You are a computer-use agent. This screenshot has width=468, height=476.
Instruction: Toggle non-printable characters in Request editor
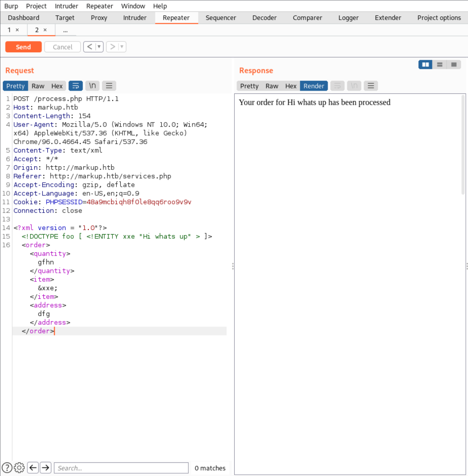point(93,86)
